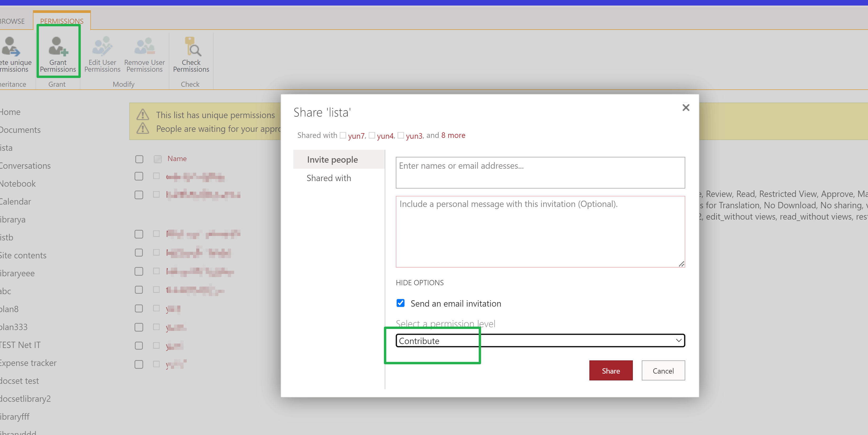Open libraryfff in the side navigation
The image size is (868, 435).
click(x=15, y=417)
